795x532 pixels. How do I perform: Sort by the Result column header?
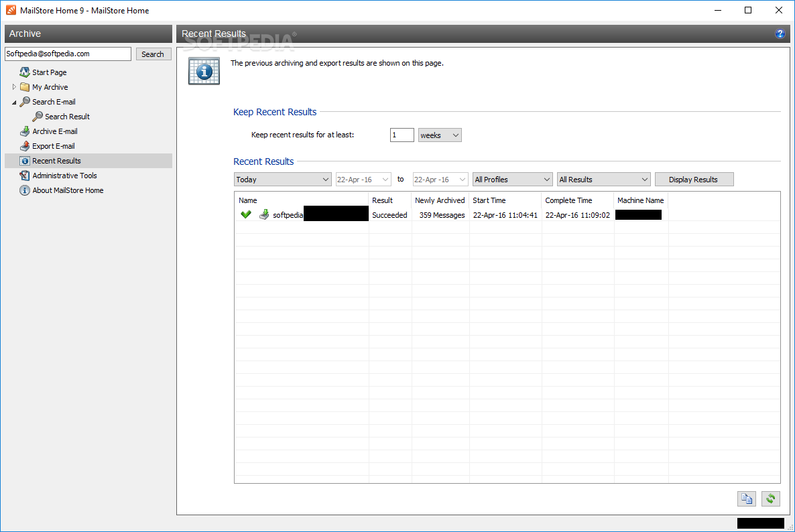[390, 200]
